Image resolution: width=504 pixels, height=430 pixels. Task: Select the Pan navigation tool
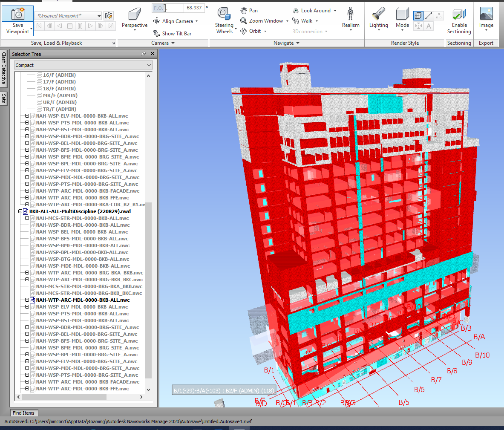(x=249, y=10)
